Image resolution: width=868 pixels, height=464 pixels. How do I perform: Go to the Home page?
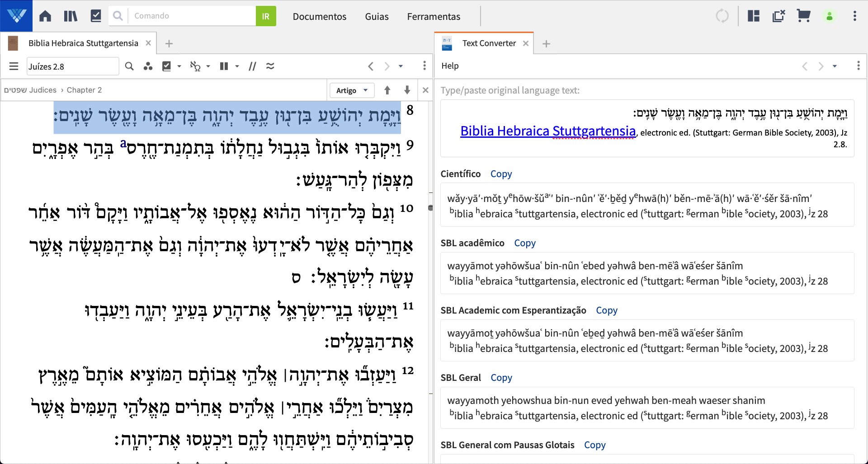[45, 16]
